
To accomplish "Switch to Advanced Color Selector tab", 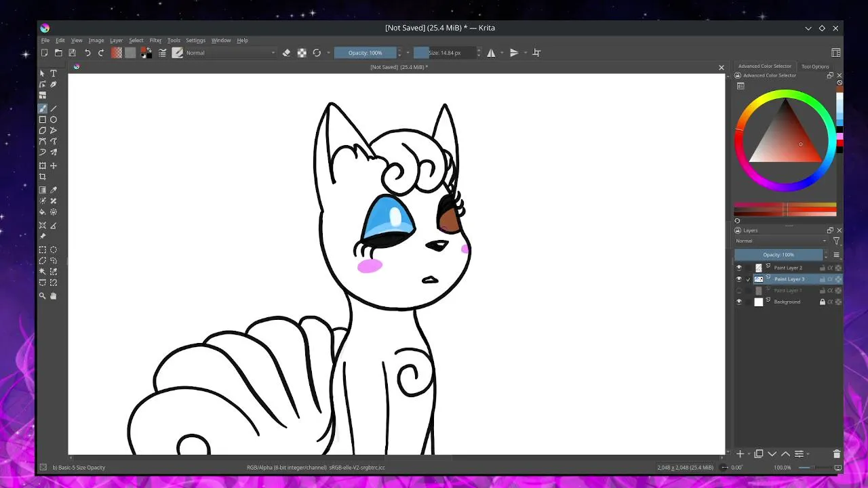I will pos(765,66).
